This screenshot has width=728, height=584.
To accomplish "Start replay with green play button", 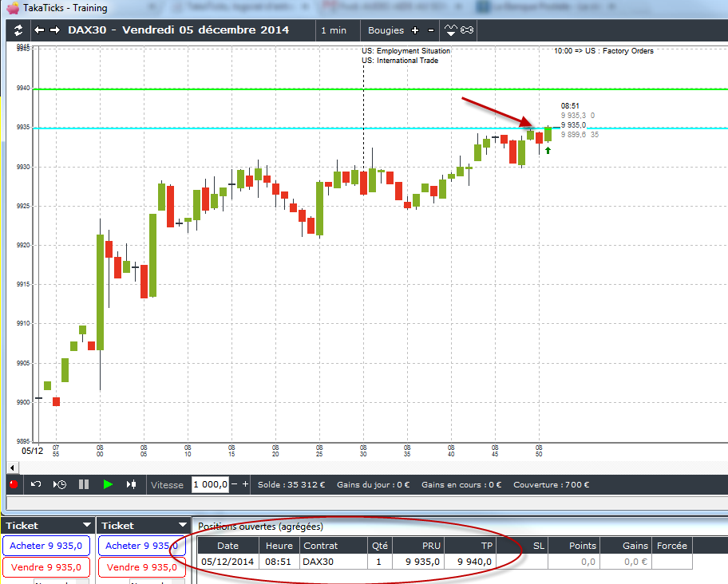I will coord(108,484).
